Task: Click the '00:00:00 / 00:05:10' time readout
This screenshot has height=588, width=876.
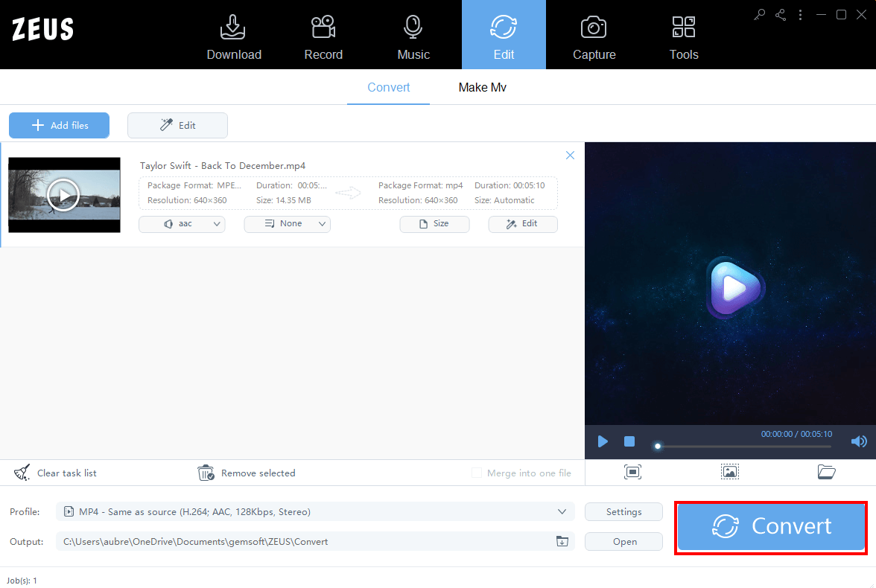Action: [796, 434]
